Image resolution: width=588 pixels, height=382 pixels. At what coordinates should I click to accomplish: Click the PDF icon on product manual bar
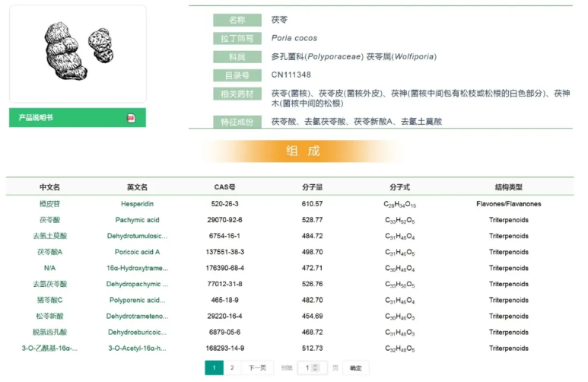coord(131,118)
